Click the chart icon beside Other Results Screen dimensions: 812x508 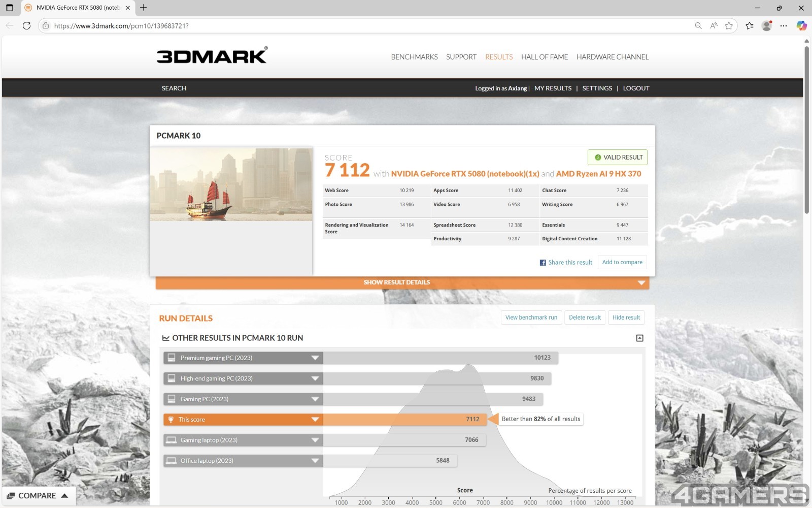pyautogui.click(x=165, y=338)
